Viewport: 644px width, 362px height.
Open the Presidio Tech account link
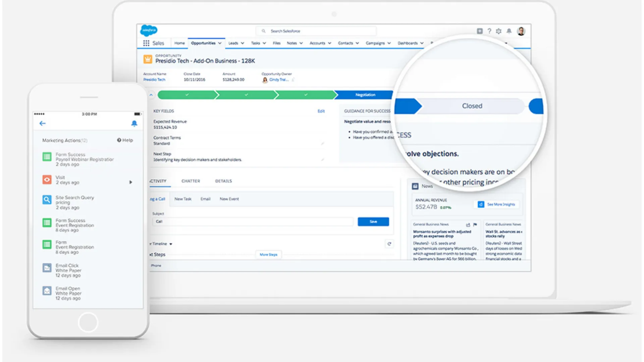[154, 80]
